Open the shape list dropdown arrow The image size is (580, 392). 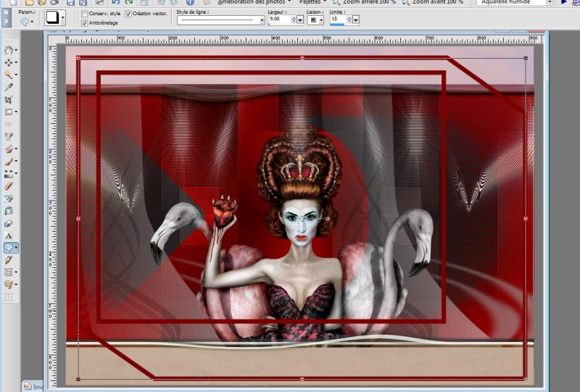pyautogui.click(x=62, y=17)
